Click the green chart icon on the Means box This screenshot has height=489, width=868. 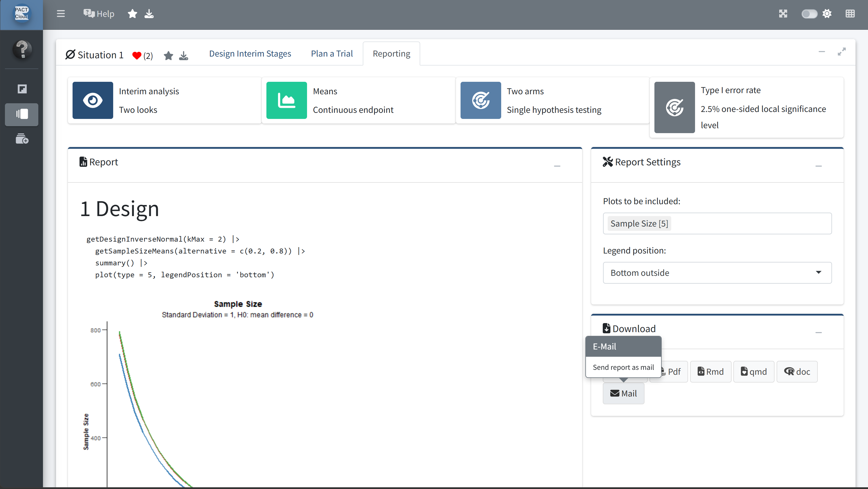click(x=286, y=100)
